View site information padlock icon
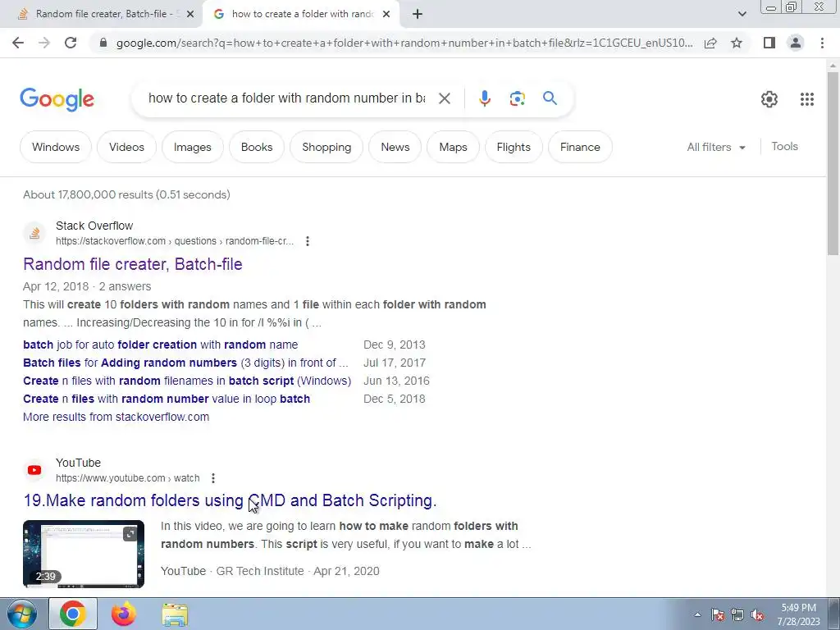The height and width of the screenshot is (630, 840). [x=103, y=43]
